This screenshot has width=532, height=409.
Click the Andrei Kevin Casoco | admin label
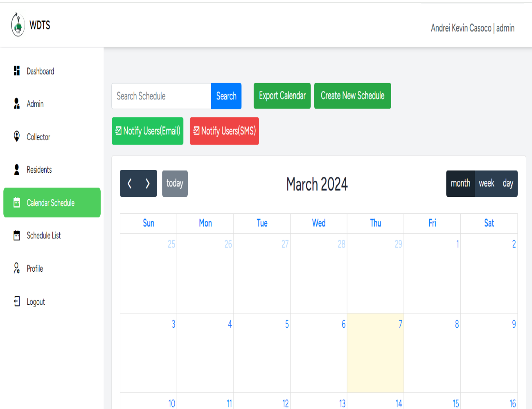pos(473,28)
